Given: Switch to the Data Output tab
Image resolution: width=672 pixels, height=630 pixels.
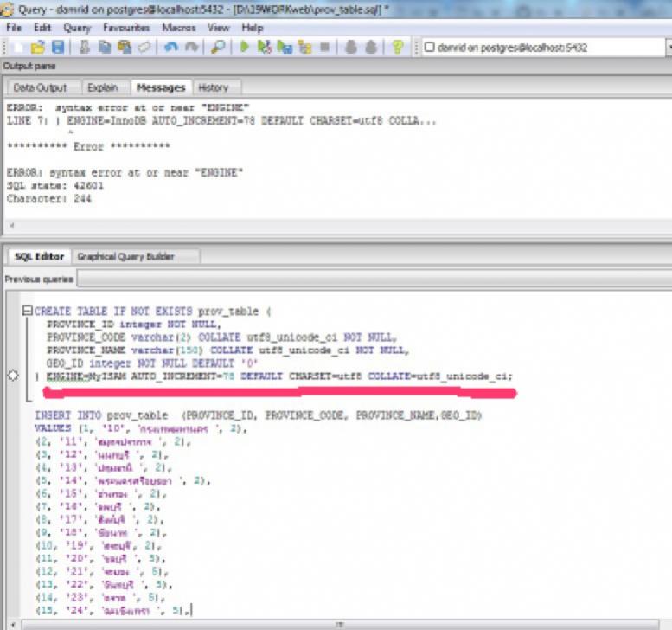Looking at the screenshot, I should [x=40, y=87].
